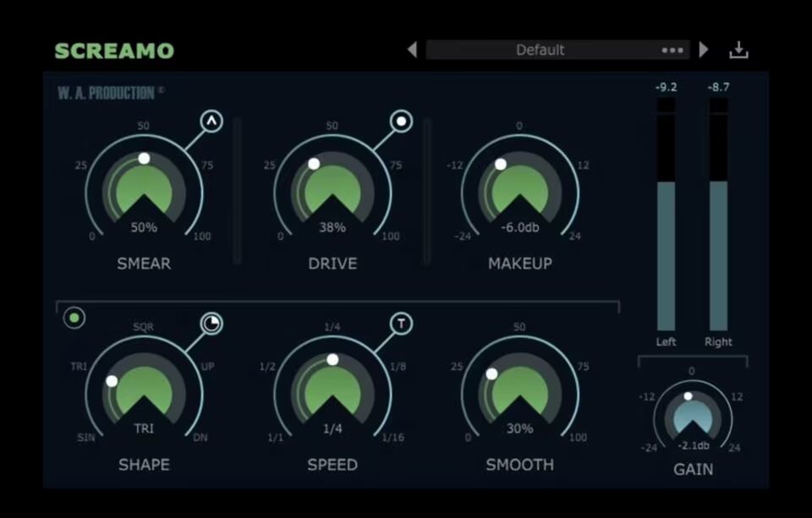Click the GAIN label

pos(694,469)
